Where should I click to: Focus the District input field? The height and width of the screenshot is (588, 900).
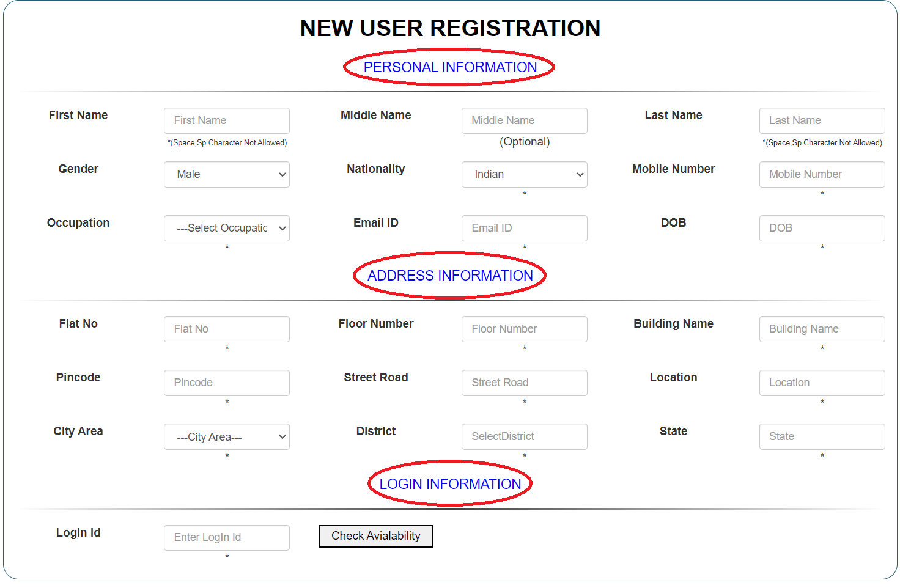tap(524, 436)
